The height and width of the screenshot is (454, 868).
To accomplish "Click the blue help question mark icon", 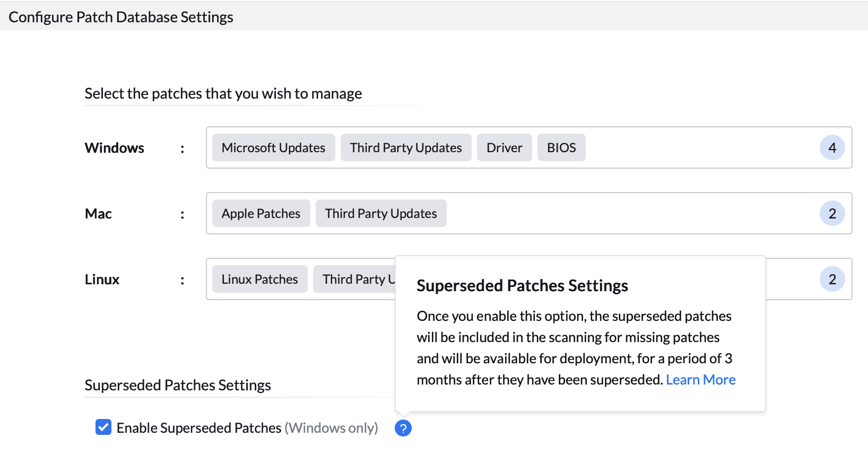I will 403,428.
